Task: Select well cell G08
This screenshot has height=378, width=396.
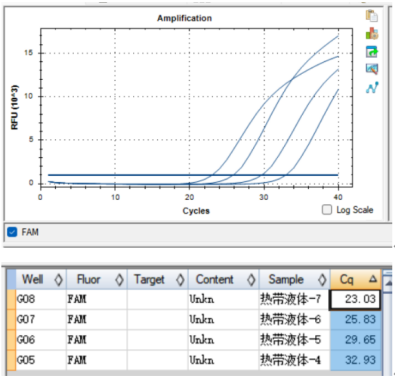Action: point(41,299)
